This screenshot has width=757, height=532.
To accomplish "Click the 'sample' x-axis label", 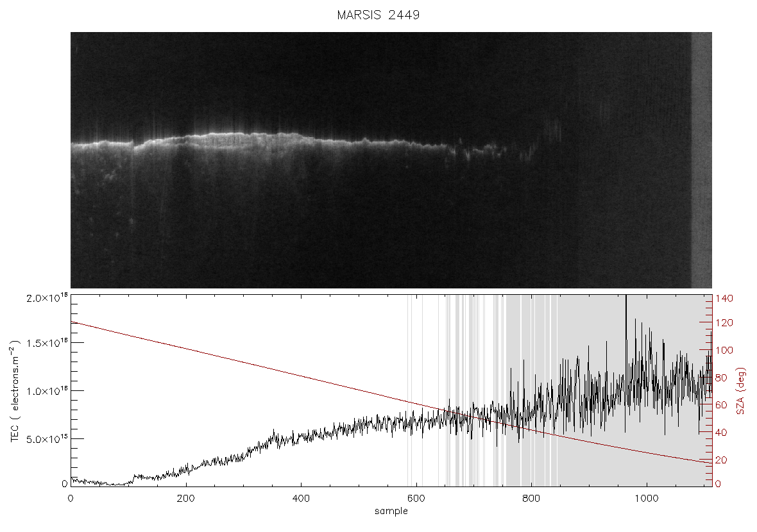I will pos(391,511).
